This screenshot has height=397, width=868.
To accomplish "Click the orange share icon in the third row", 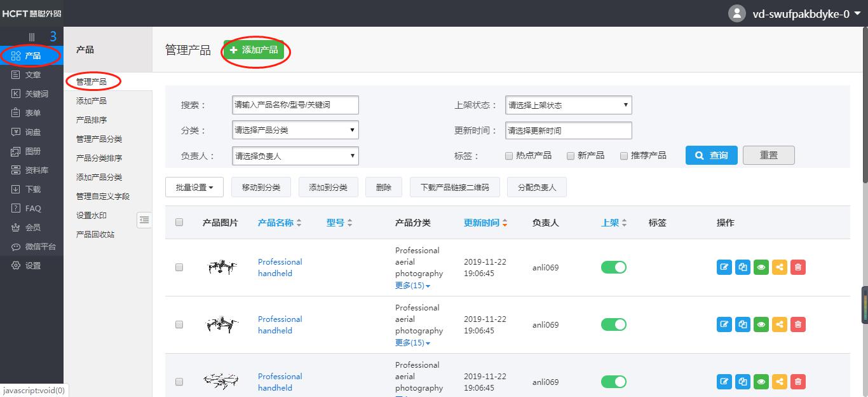I will click(x=780, y=382).
